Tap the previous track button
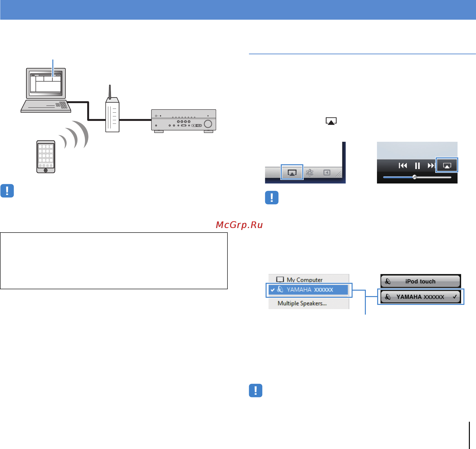Image resolution: width=476 pixels, height=449 pixels. [403, 165]
